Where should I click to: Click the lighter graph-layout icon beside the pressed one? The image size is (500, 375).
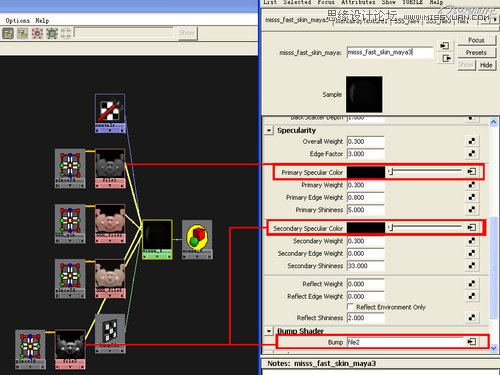tap(22, 33)
